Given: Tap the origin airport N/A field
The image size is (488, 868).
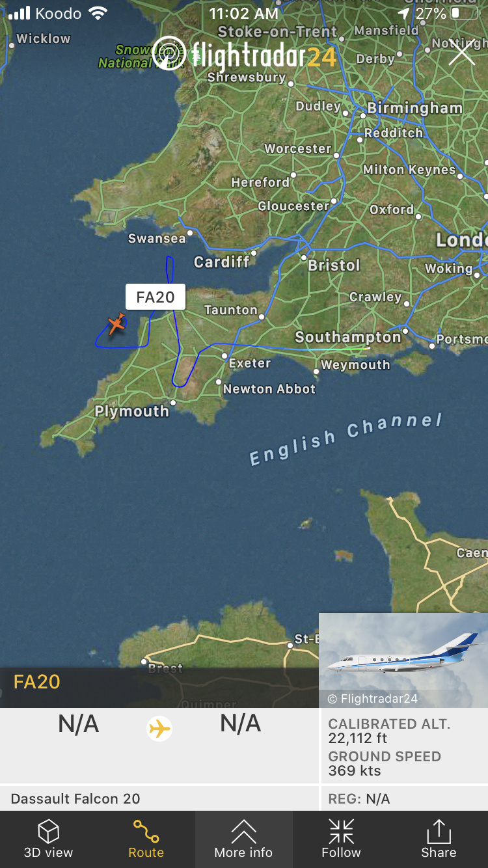Looking at the screenshot, I should (x=78, y=724).
